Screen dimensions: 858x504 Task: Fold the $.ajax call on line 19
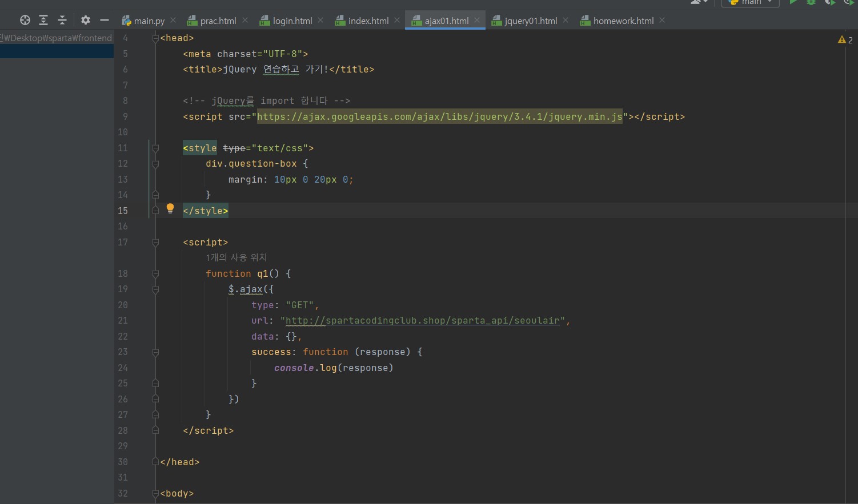pos(155,289)
